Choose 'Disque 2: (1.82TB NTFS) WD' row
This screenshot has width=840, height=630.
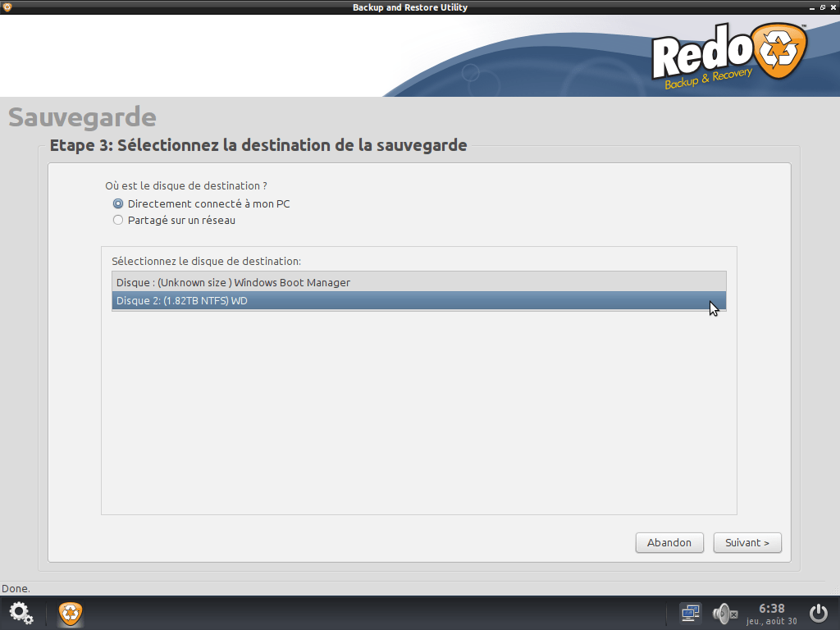419,300
